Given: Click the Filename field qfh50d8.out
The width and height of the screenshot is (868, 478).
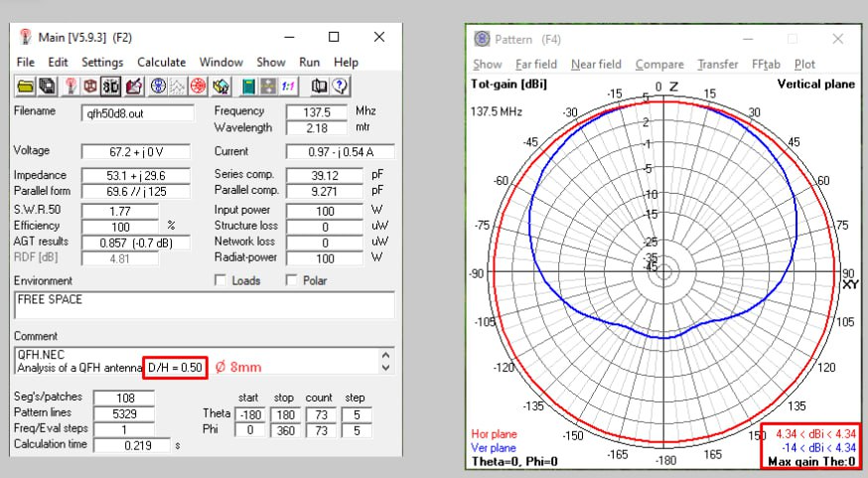Looking at the screenshot, I should coord(136,112).
